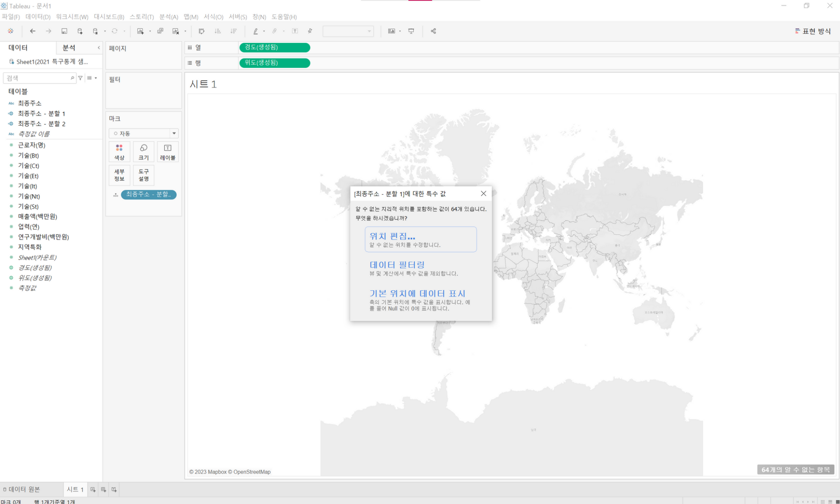The image size is (840, 504).
Task: Expand new worksheet dropdown arrow
Action: pyautogui.click(x=150, y=31)
